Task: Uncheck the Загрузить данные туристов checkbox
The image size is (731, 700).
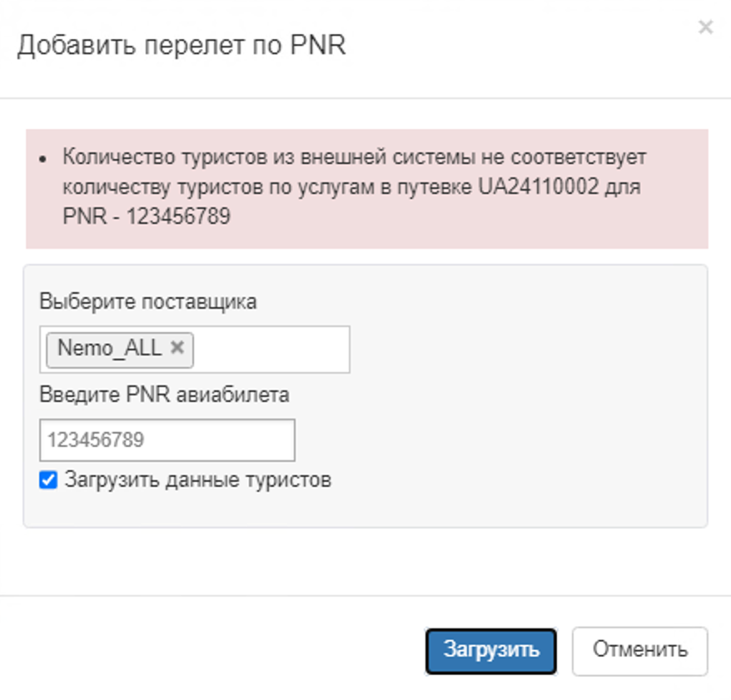Action: click(x=49, y=480)
